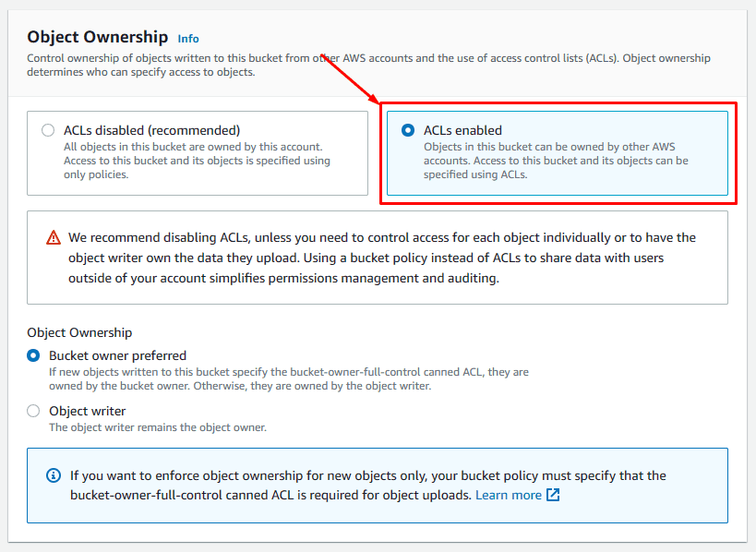Click the highlighted ACLs enabled card
The height and width of the screenshot is (552, 756).
(557, 150)
